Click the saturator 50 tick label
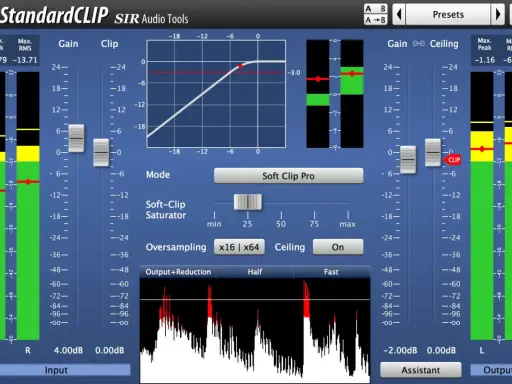Screen dimensions: 512x384 click(281, 224)
